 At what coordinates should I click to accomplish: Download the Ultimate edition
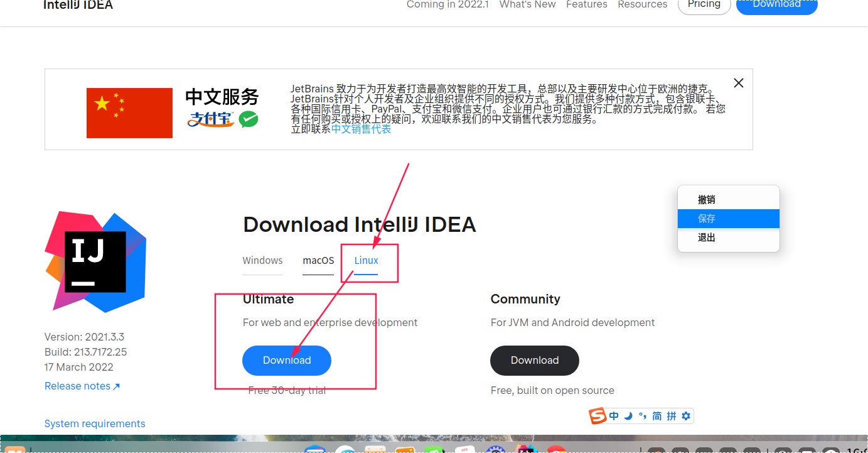[x=287, y=361]
